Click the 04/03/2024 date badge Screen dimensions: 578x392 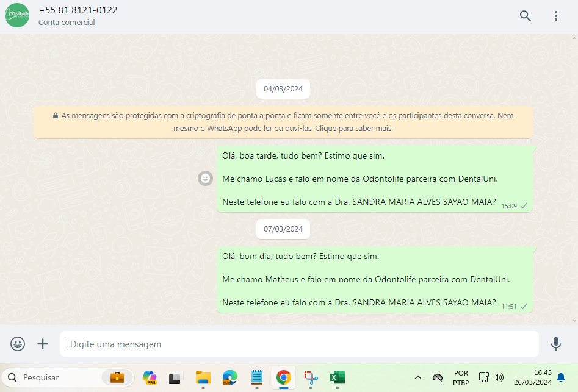283,89
